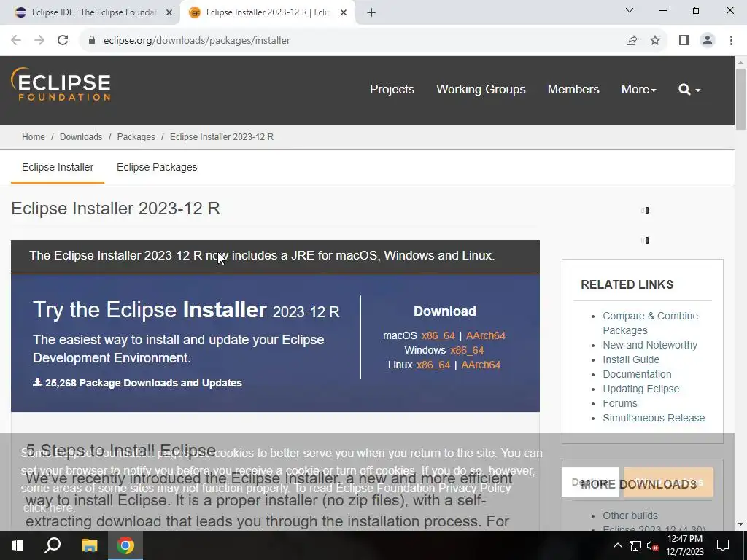Viewport: 747px width, 560px height.
Task: Select the Eclipse Installer tab
Action: coord(58,167)
